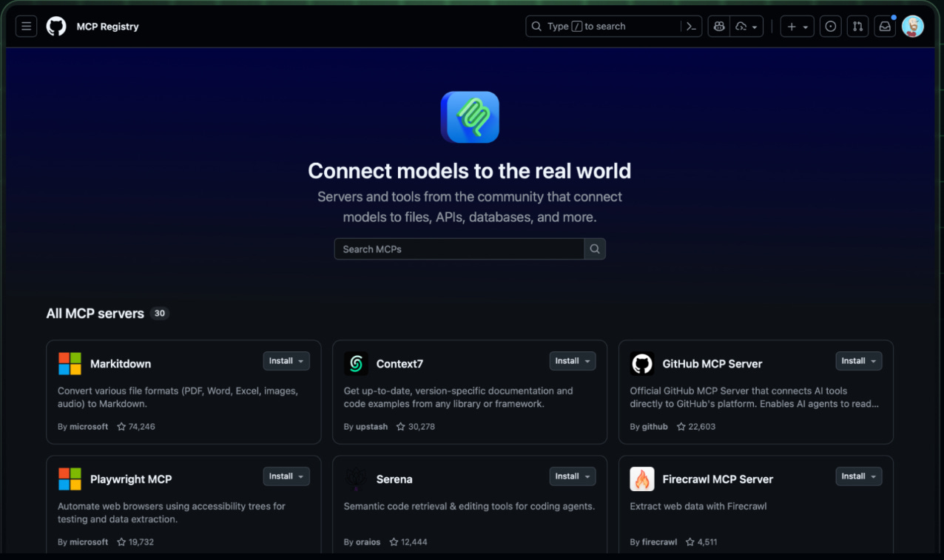Viewport: 944px width, 560px height.
Task: Click Firecrawl star count 4,511
Action: click(x=701, y=542)
